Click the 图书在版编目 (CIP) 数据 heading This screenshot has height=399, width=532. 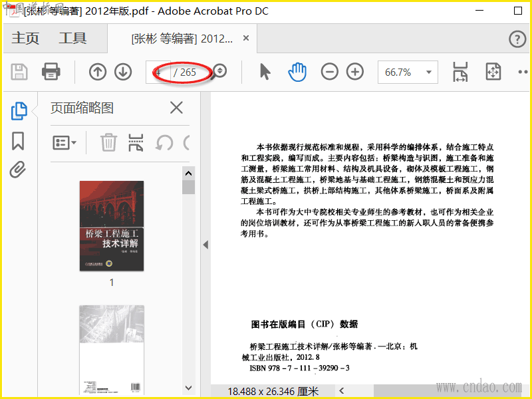[305, 324]
